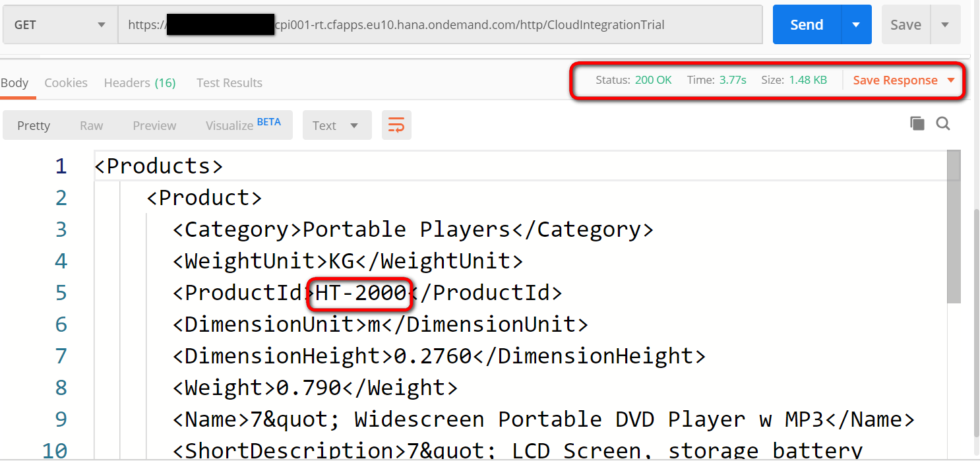Select the Pretty response view
Image resolution: width=980 pixels, height=461 pixels.
point(33,125)
